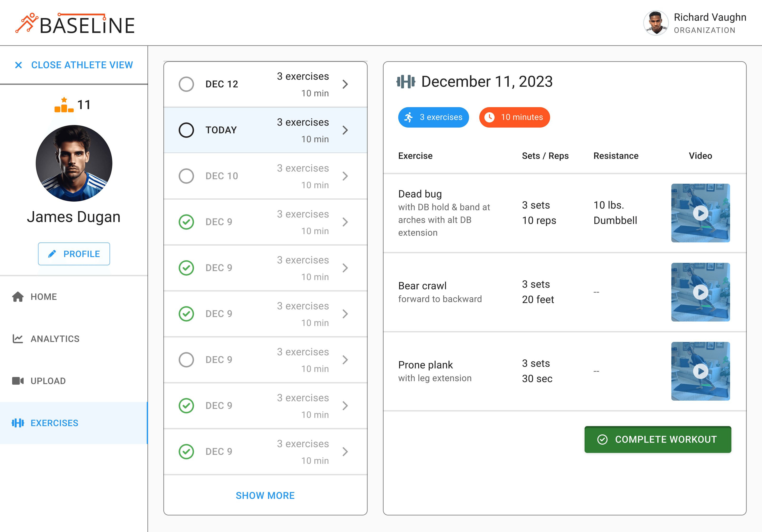Click the pencil icon on Profile button
This screenshot has width=762, height=532.
[52, 254]
